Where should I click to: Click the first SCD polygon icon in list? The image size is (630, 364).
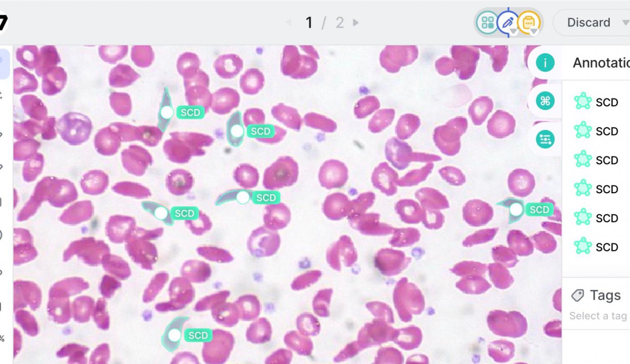[583, 102]
